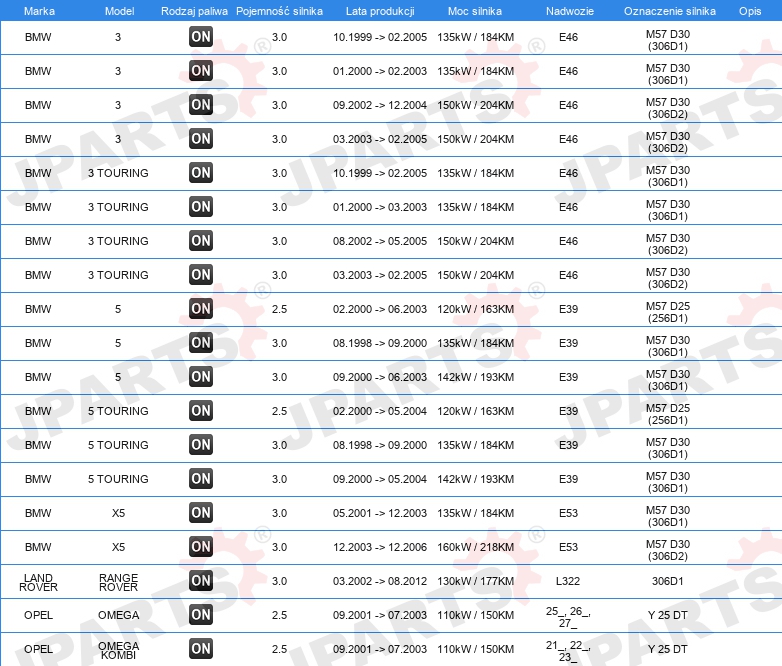Viewport: 782px width, 666px height.
Task: Click ON fuel icon in BMW 3 09.2002 row
Action: pyautogui.click(x=201, y=104)
